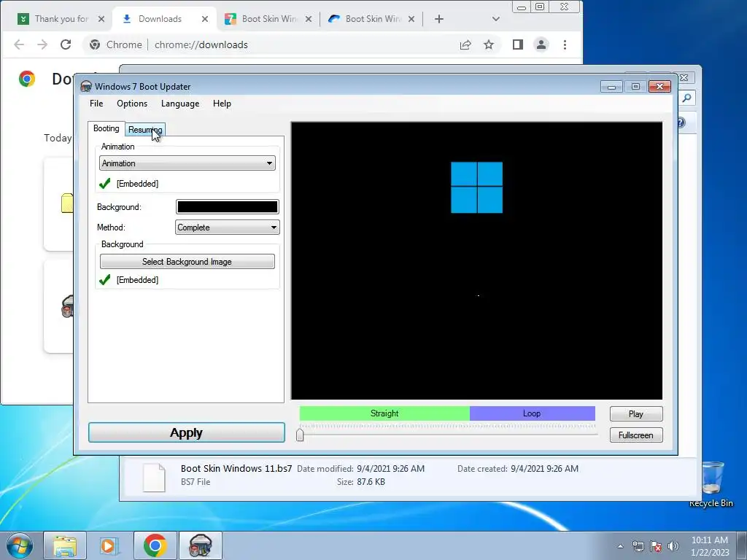The height and width of the screenshot is (560, 747).
Task: Click the black boot animation preview
Action: 477,261
